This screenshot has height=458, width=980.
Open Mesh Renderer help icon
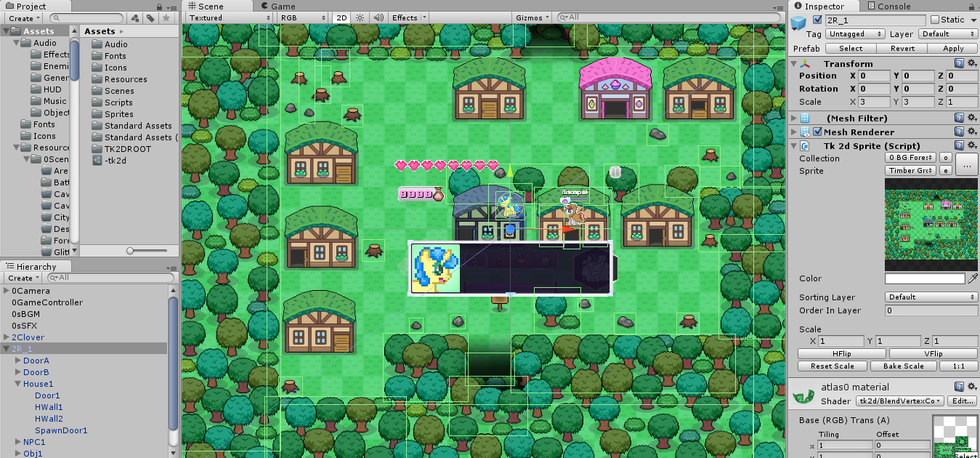click(959, 132)
